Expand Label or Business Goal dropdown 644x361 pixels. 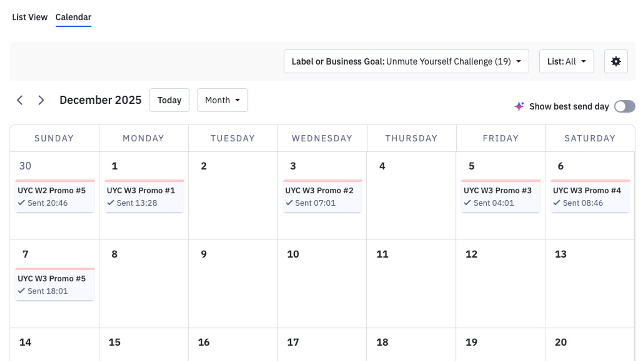[x=406, y=61]
